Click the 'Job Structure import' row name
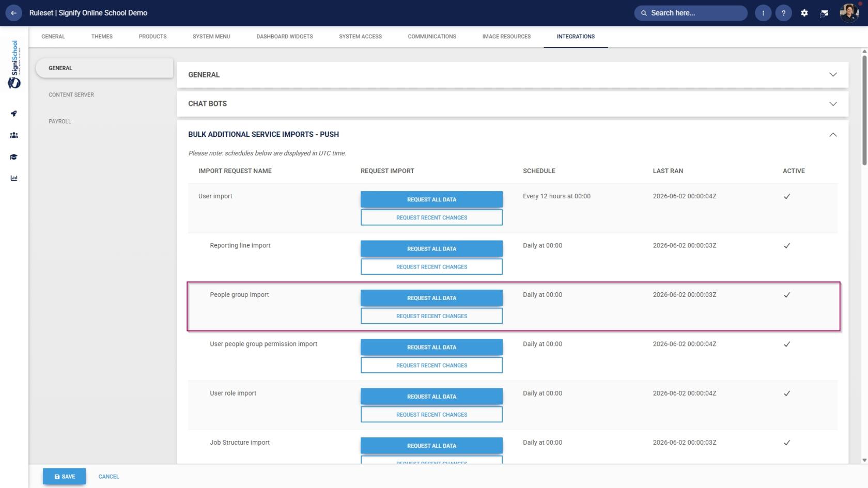Screen dimensions: 868x488 240,443
